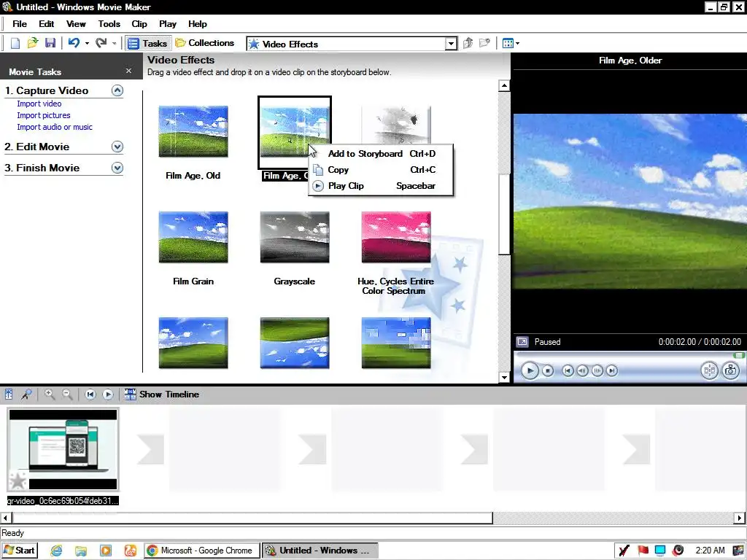Open the Redo history dropdown arrow
The height and width of the screenshot is (560, 747).
coord(115,43)
